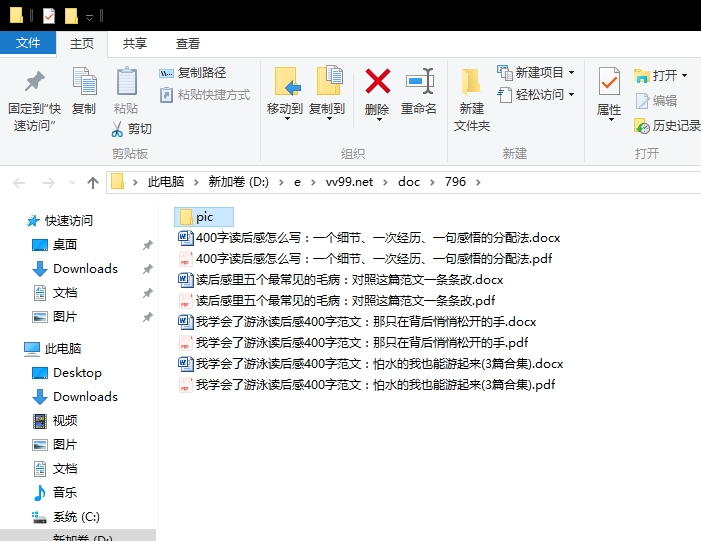This screenshot has height=541, width=701.
Task: Select 怕水的我也能游起来(3篇合集).docx file
Action: pyautogui.click(x=371, y=363)
